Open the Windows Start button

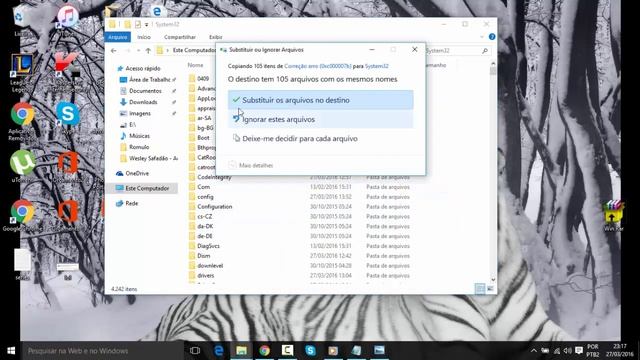(x=11, y=351)
